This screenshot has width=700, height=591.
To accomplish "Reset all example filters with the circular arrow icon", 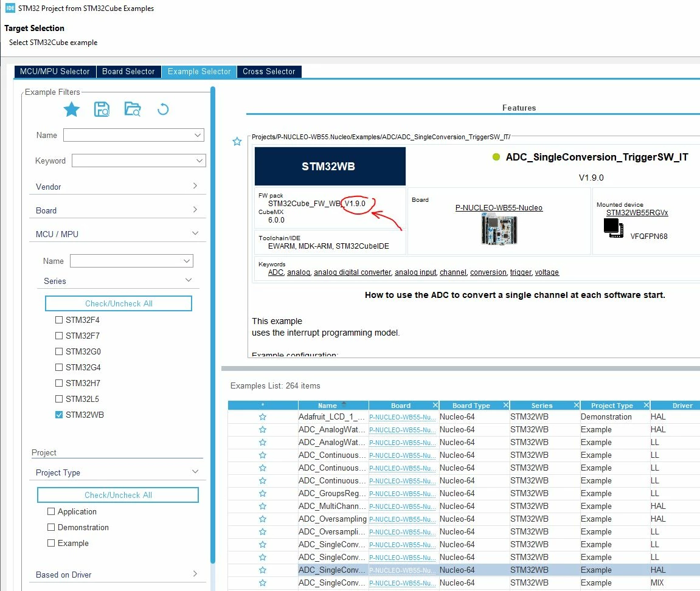I will [x=163, y=109].
